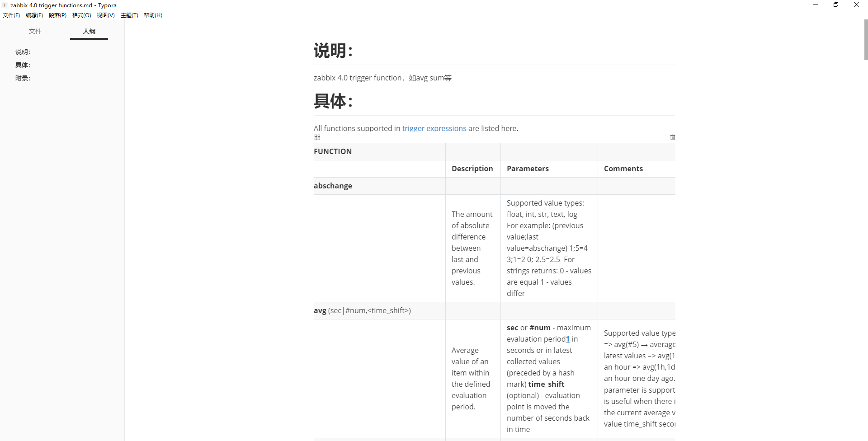Click the Parameters column header
The image size is (868, 441).
(549, 169)
